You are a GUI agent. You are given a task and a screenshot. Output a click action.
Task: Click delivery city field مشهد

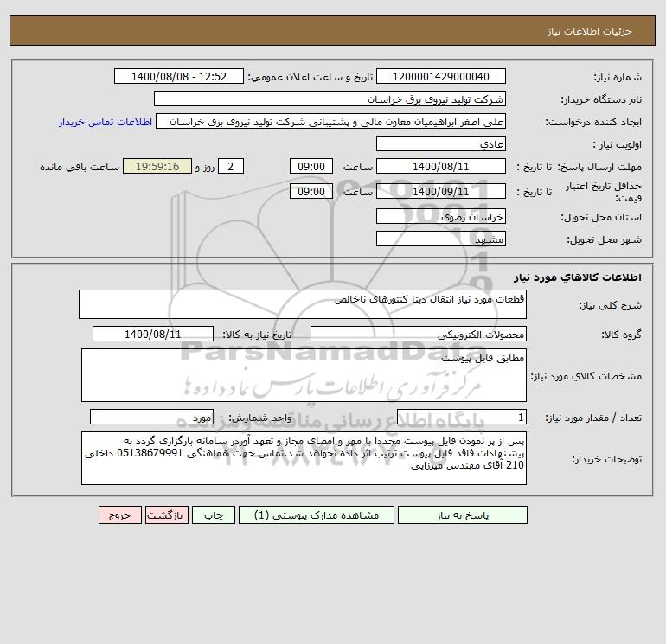coord(441,239)
